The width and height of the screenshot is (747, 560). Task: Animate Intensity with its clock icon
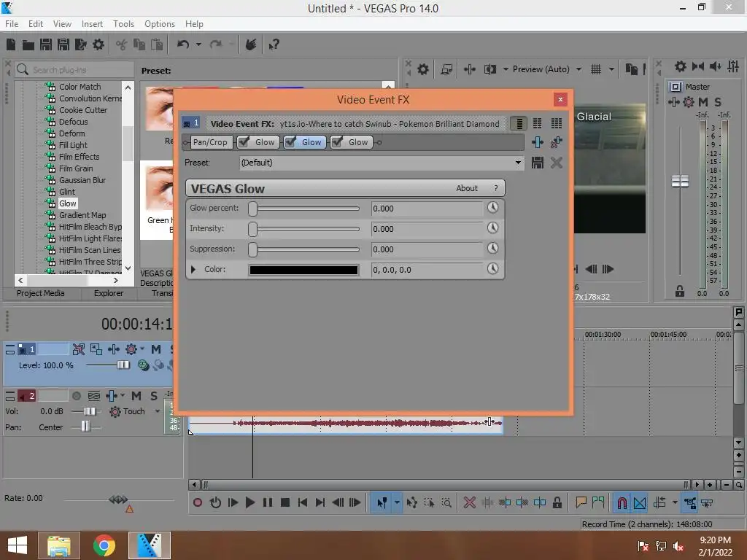[492, 228]
